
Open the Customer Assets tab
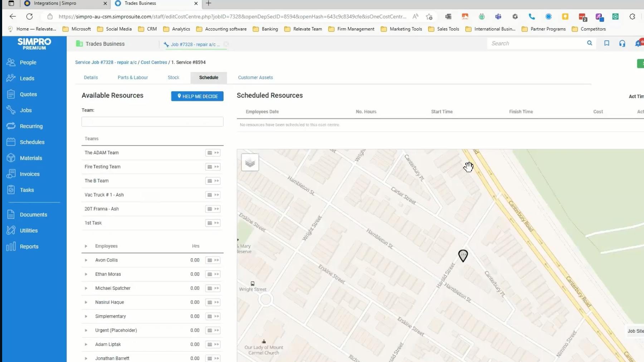pyautogui.click(x=255, y=78)
